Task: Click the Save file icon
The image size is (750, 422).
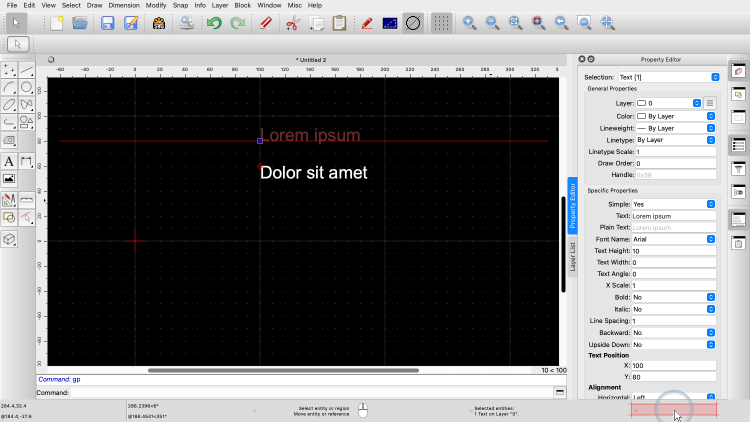Action: (108, 23)
